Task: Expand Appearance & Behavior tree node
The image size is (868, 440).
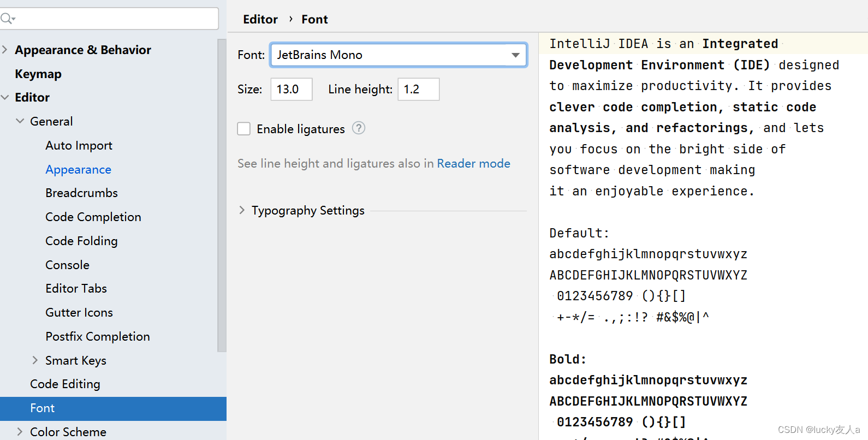Action: coord(5,50)
